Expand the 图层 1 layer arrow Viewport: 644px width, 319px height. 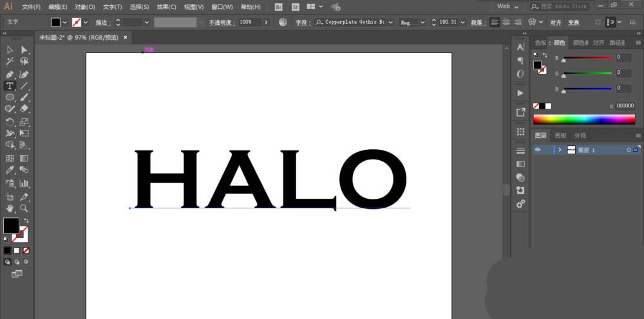point(560,150)
